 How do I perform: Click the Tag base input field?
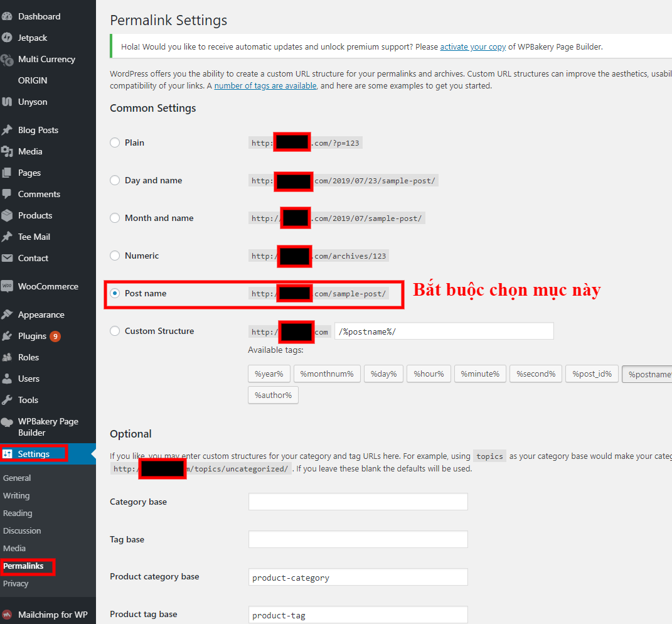pos(358,539)
